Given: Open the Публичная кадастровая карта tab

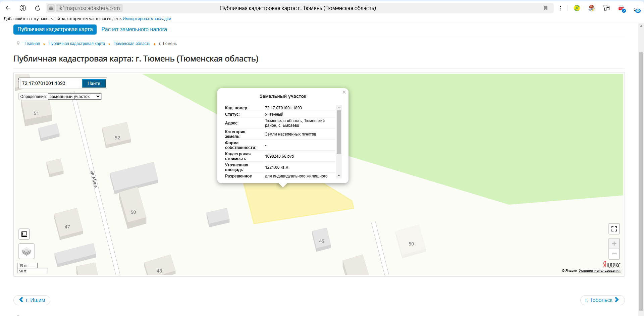Looking at the screenshot, I should coord(55,30).
